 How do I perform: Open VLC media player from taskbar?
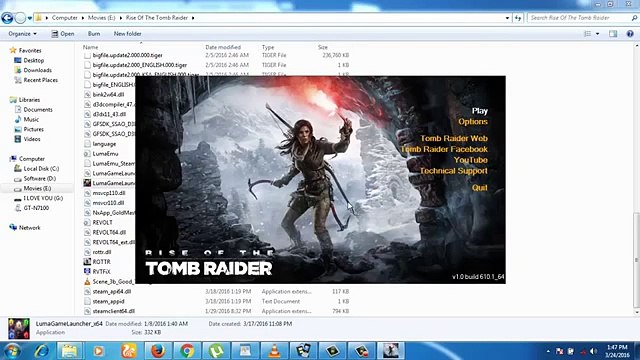click(x=274, y=351)
